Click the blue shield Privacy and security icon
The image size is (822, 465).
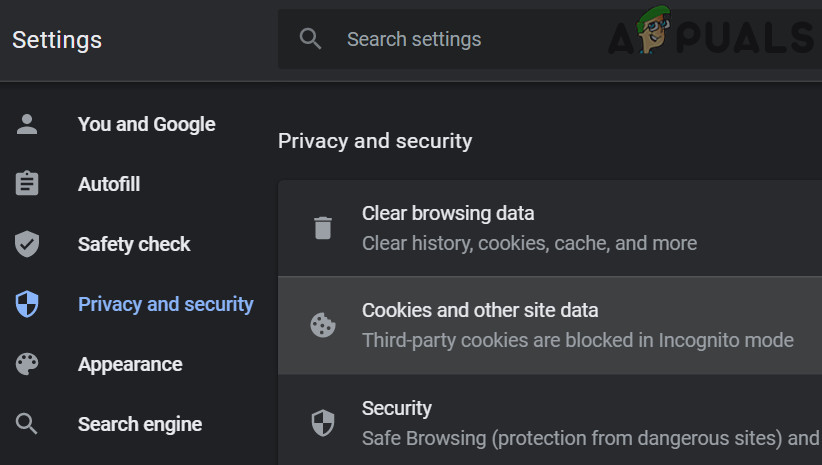[27, 305]
